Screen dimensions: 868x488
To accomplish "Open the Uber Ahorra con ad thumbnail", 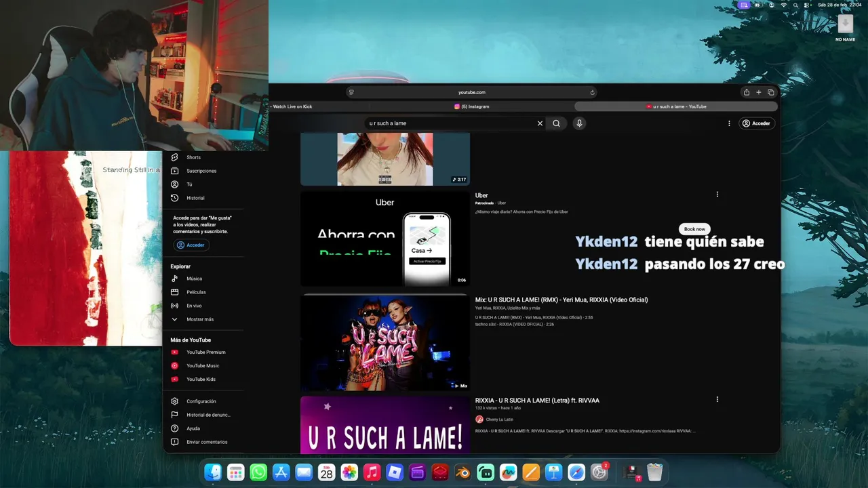I will pos(384,239).
